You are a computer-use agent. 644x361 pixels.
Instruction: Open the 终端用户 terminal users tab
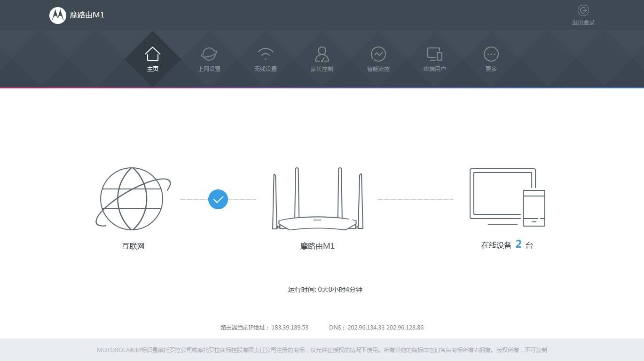tap(435, 59)
